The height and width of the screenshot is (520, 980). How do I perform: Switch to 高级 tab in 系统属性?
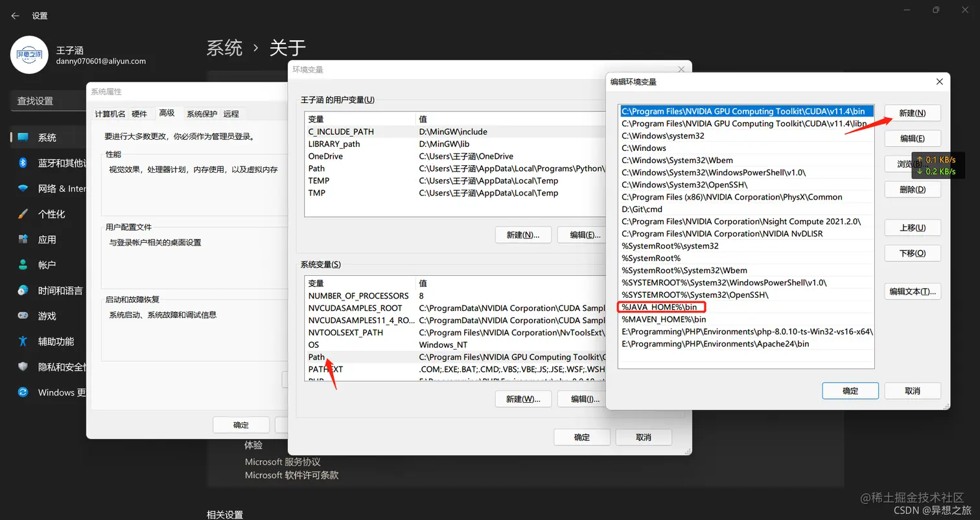tap(167, 113)
